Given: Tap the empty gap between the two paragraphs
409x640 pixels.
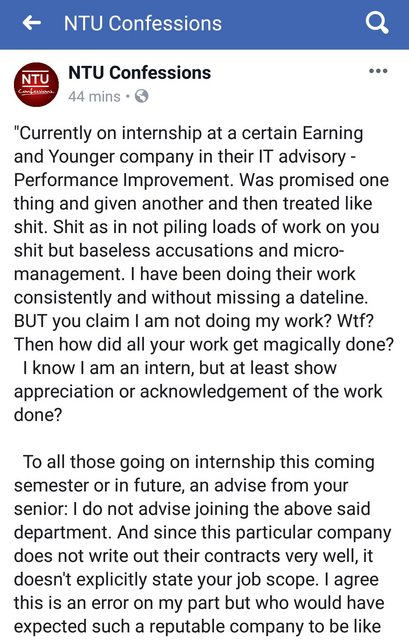Looking at the screenshot, I should 204,439.
